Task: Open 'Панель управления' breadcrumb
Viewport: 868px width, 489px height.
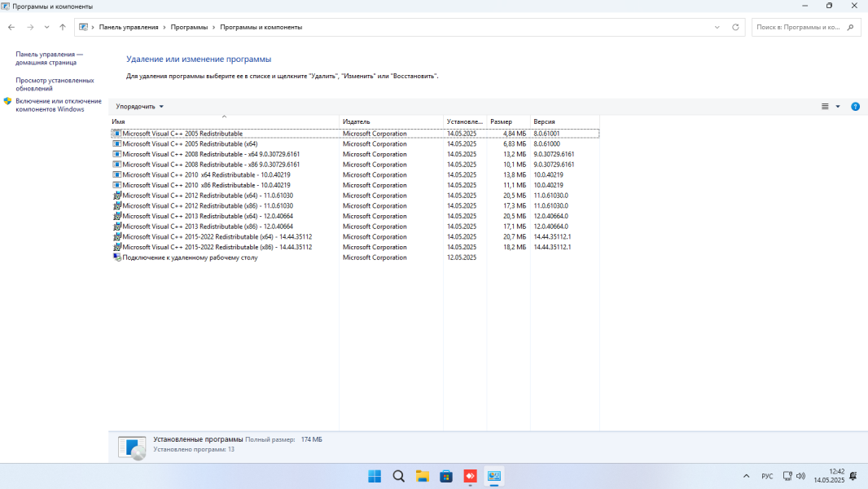Action: (x=129, y=27)
